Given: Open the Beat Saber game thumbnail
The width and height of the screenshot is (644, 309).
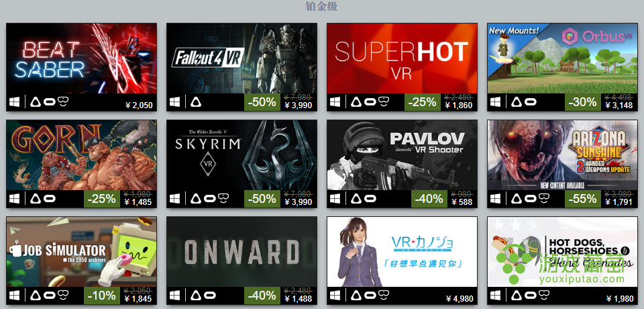Looking at the screenshot, I should click(x=81, y=58).
